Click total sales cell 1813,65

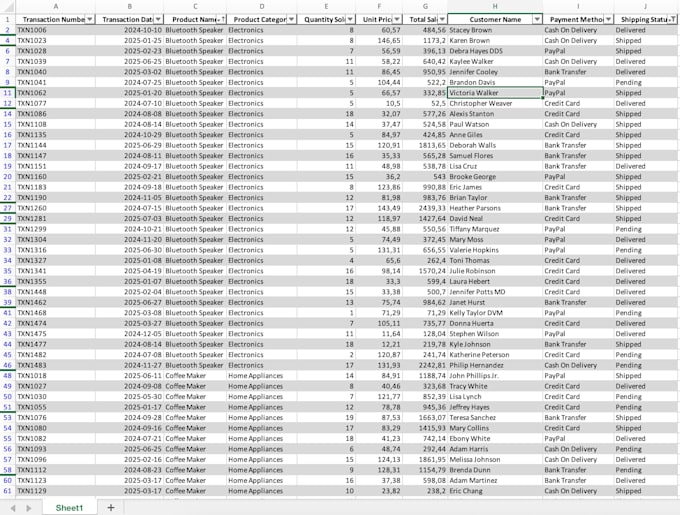pos(425,145)
